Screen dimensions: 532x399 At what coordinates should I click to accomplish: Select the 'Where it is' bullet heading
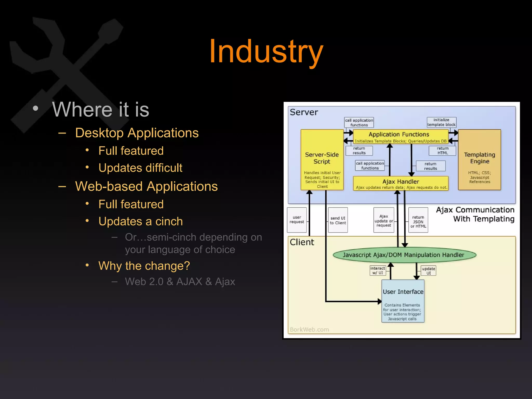(x=101, y=109)
